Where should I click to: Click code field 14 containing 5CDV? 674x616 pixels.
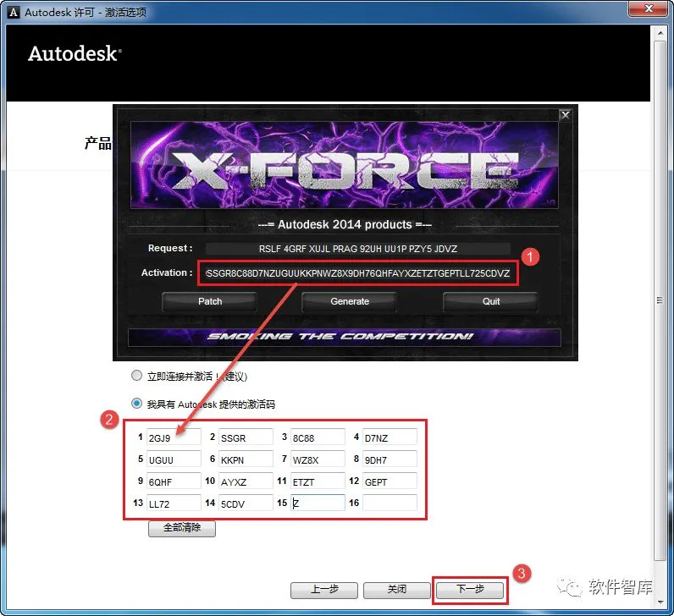pyautogui.click(x=246, y=503)
